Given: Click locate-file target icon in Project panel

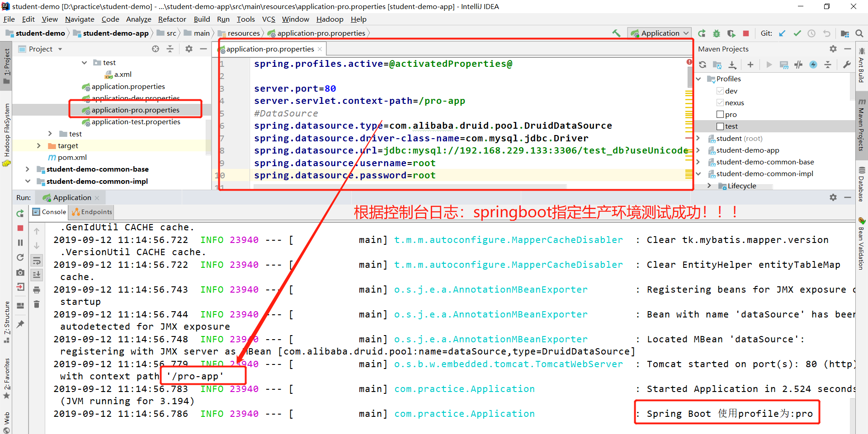Looking at the screenshot, I should click(x=156, y=49).
